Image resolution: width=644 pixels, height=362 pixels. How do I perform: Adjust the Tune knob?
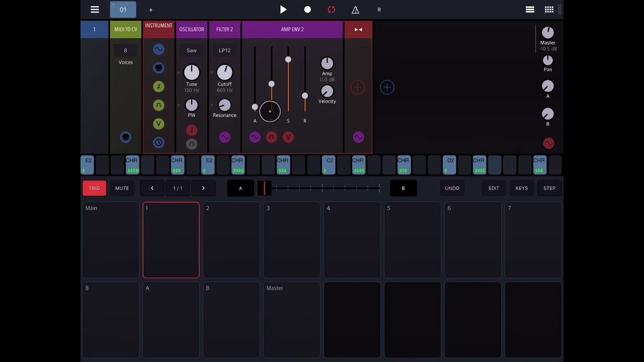tap(192, 72)
